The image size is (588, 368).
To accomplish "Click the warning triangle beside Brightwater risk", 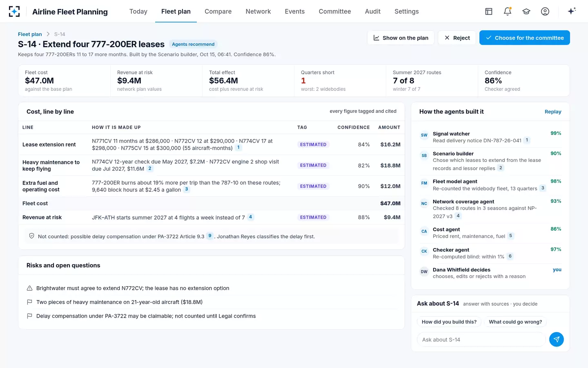I will [29, 288].
